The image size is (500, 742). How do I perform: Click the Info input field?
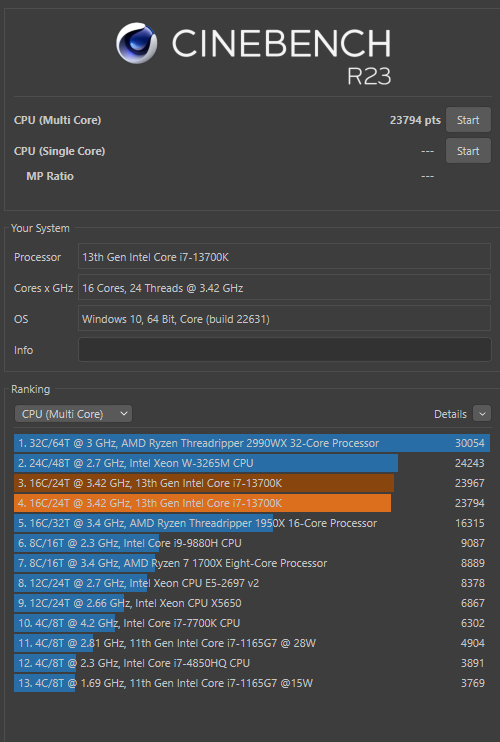[x=284, y=350]
